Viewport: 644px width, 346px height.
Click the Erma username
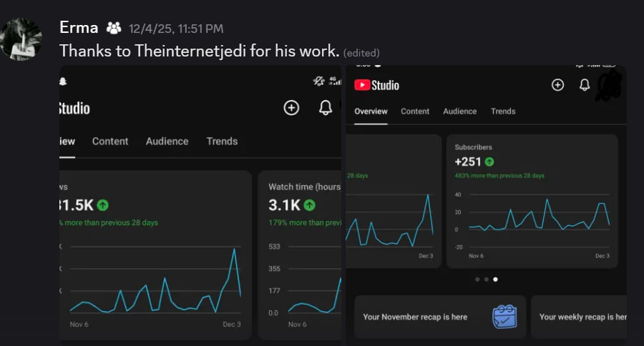pos(79,29)
